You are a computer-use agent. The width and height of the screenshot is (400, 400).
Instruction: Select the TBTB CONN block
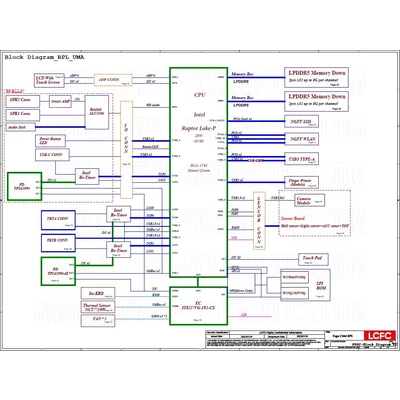tap(58, 243)
